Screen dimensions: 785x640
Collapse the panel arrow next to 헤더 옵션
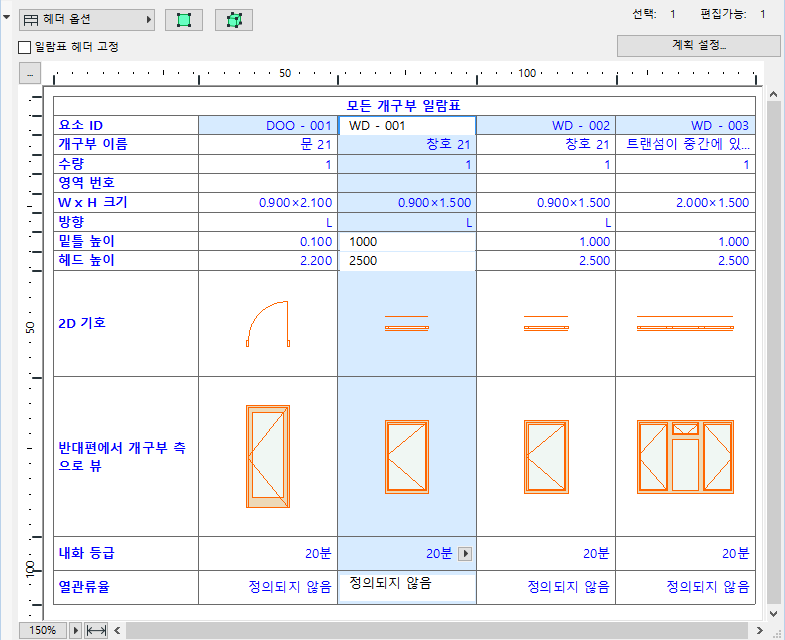point(7,18)
